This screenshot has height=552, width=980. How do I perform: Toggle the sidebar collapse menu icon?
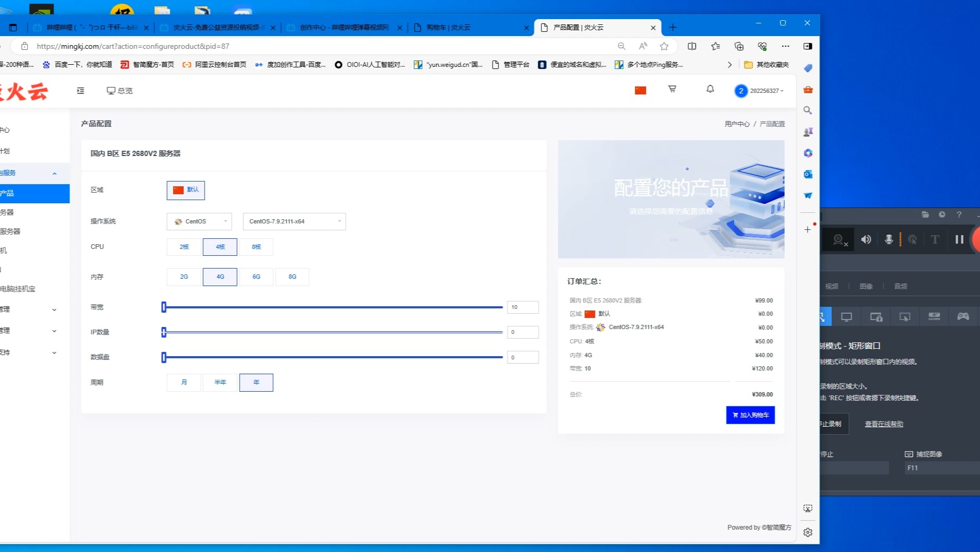point(81,91)
